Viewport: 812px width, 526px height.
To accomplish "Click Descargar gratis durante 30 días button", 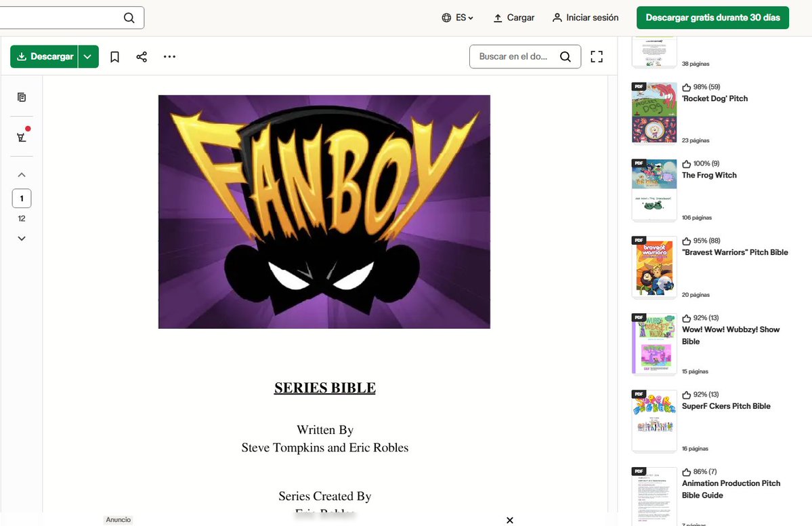I will tap(712, 18).
